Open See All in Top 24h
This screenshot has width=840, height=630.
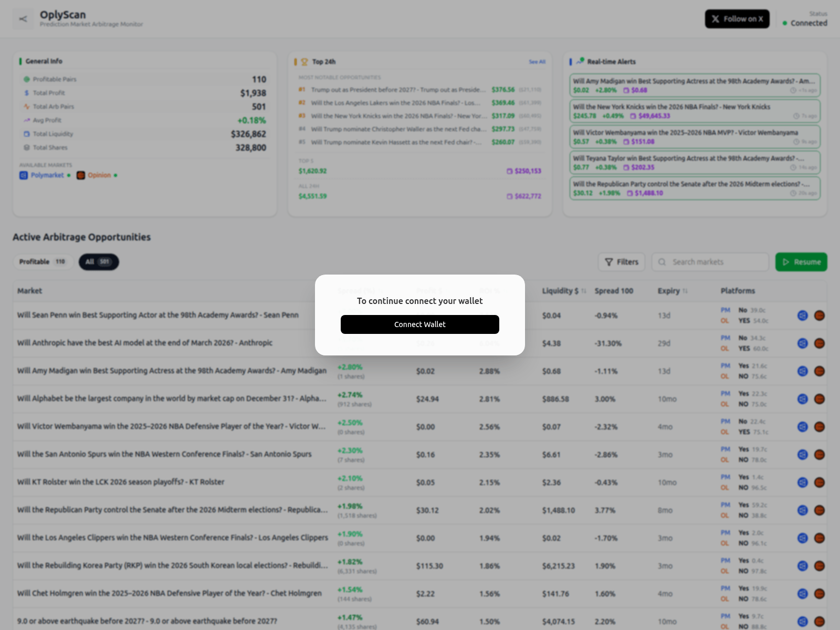click(x=537, y=62)
